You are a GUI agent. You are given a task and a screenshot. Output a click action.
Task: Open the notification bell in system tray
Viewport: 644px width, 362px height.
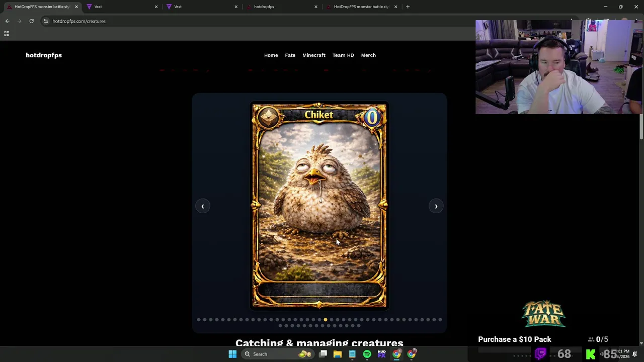pyautogui.click(x=635, y=354)
